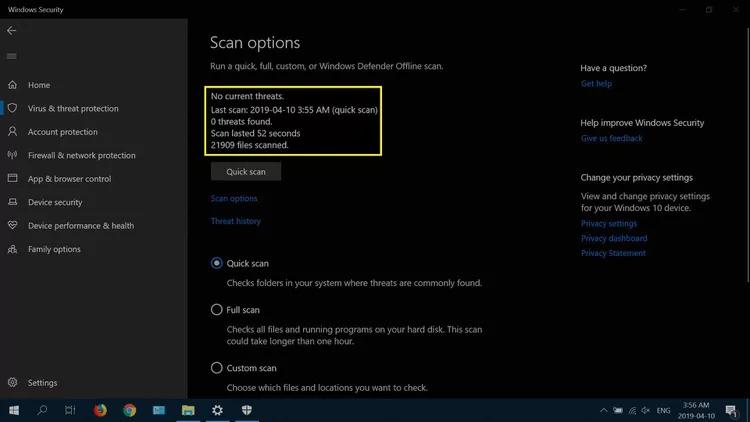Click 'No current threats.' text
The width and height of the screenshot is (750, 422).
click(x=247, y=96)
